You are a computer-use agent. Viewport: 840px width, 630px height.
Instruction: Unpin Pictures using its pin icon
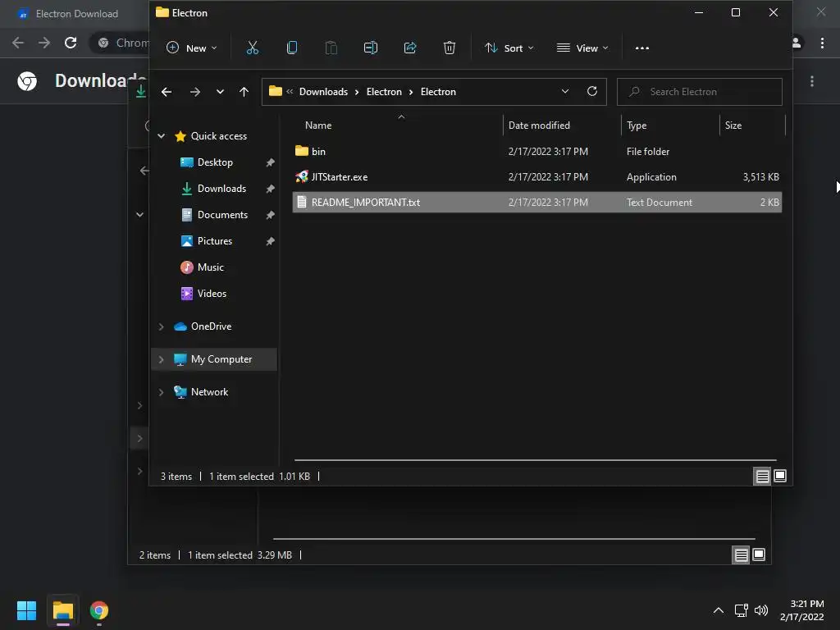tap(270, 241)
